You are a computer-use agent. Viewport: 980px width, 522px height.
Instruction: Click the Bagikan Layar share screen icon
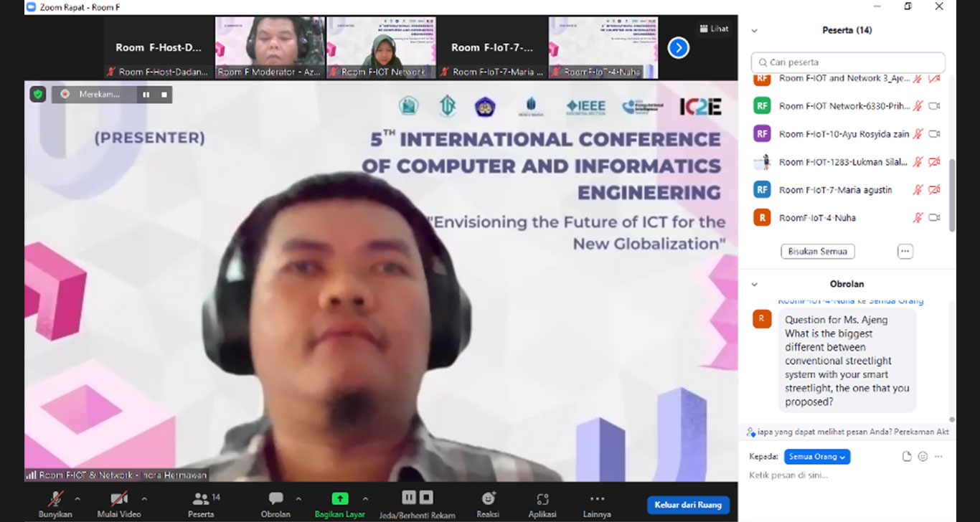coord(339,498)
